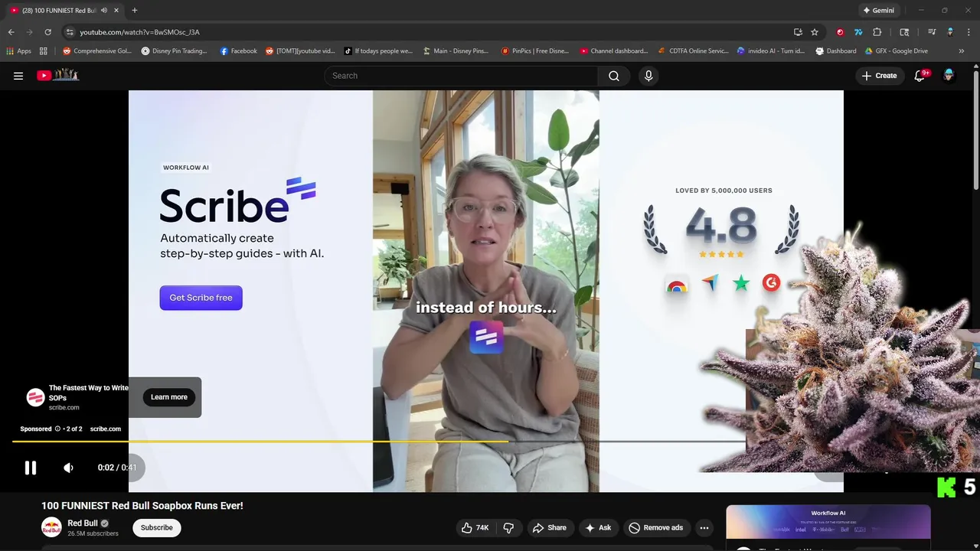Click Learn more on the ad overlay
The image size is (980, 551).
(x=169, y=397)
